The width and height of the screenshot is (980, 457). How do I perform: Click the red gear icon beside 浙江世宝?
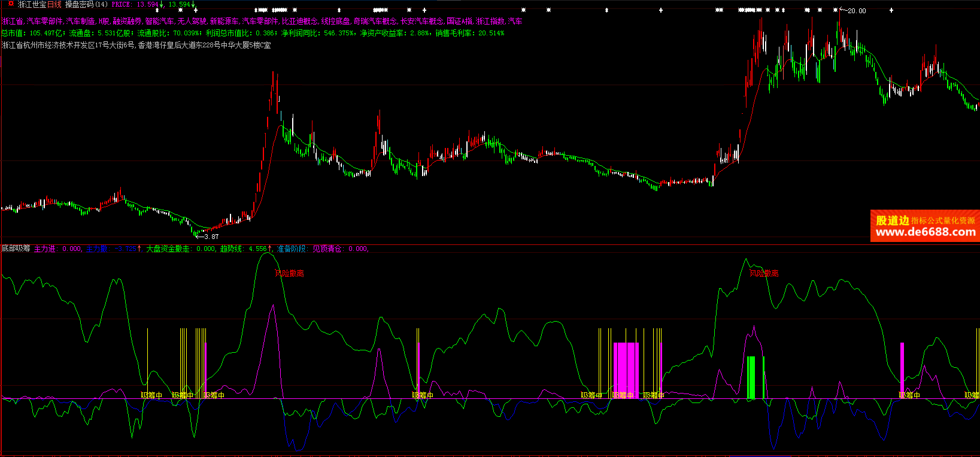[10, 4]
